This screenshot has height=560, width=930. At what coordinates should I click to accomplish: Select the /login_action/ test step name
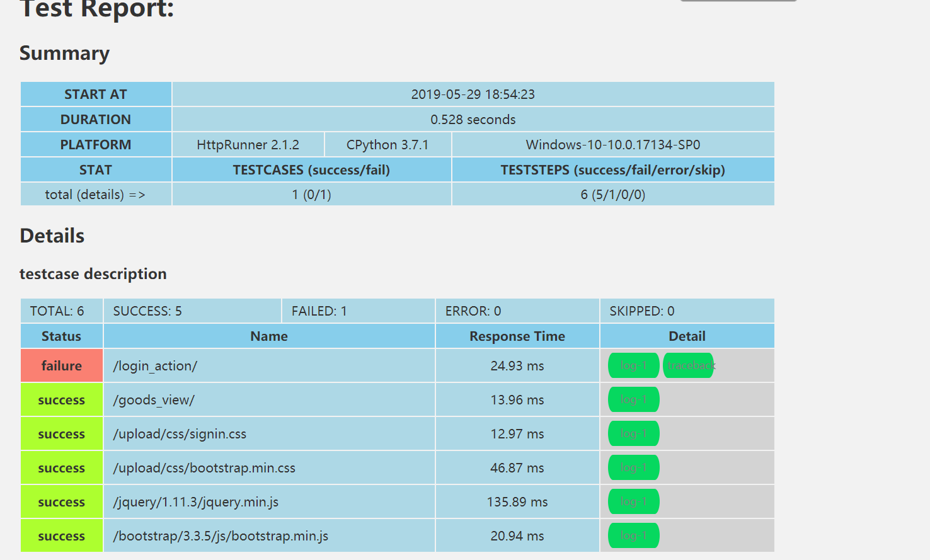155,366
